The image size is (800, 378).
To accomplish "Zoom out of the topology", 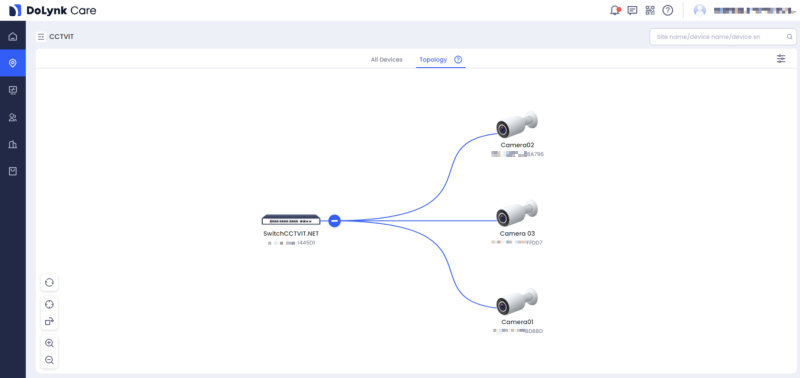I will coord(49,360).
